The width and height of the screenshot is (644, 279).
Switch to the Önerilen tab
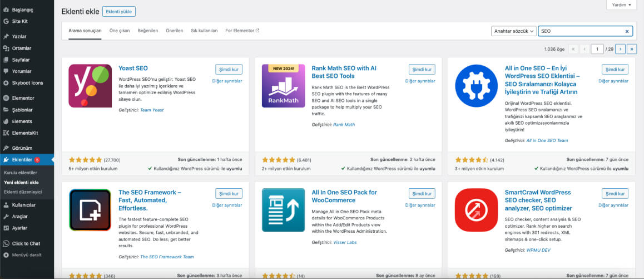175,31
